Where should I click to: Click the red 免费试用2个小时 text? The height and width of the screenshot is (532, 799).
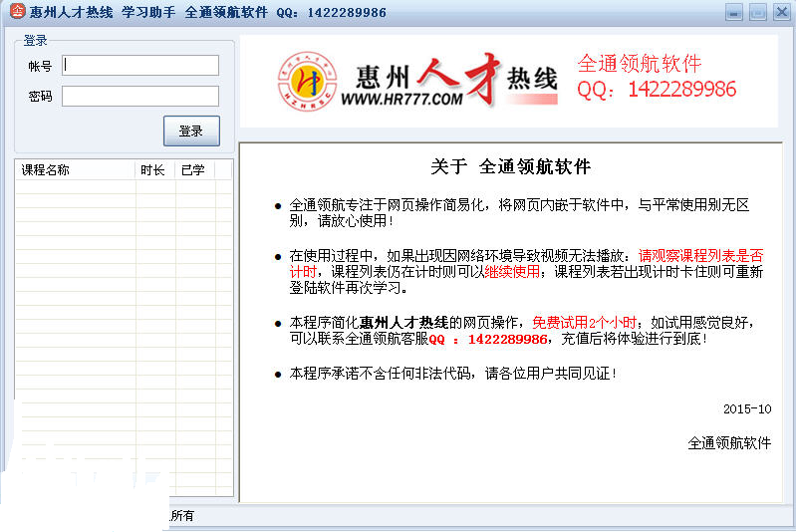(x=584, y=323)
